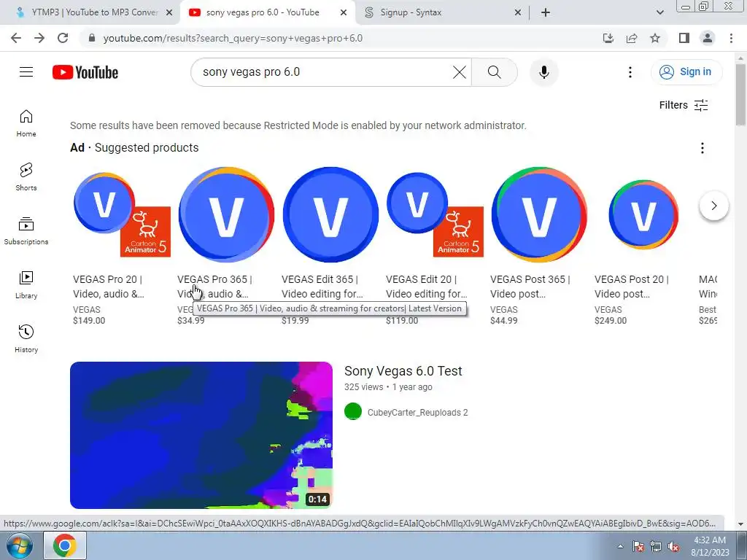
Task: Open Library in the sidebar
Action: 26,285
